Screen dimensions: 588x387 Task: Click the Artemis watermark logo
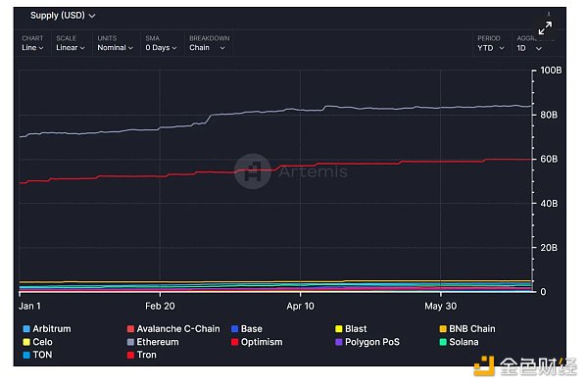pyautogui.click(x=253, y=171)
